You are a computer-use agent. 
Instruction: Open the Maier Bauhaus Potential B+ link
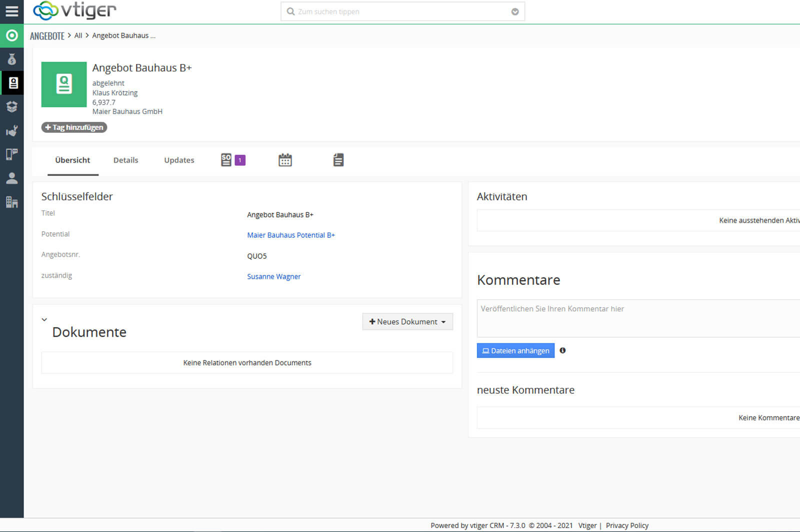pos(290,235)
